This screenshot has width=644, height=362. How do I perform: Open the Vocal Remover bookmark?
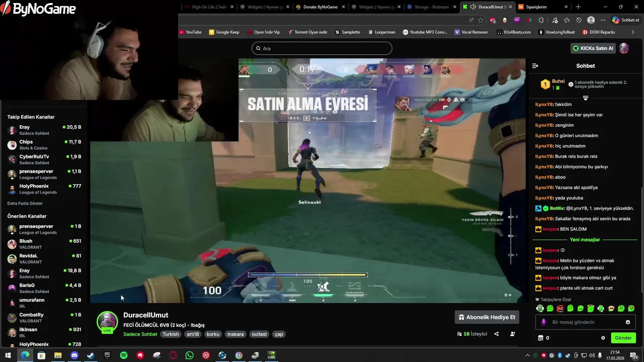tap(471, 32)
